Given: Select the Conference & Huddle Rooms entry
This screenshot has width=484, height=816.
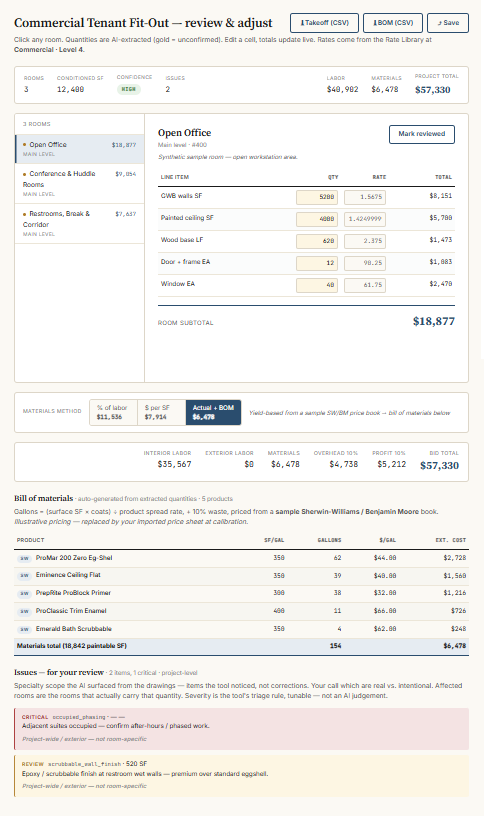Looking at the screenshot, I should click(x=80, y=183).
